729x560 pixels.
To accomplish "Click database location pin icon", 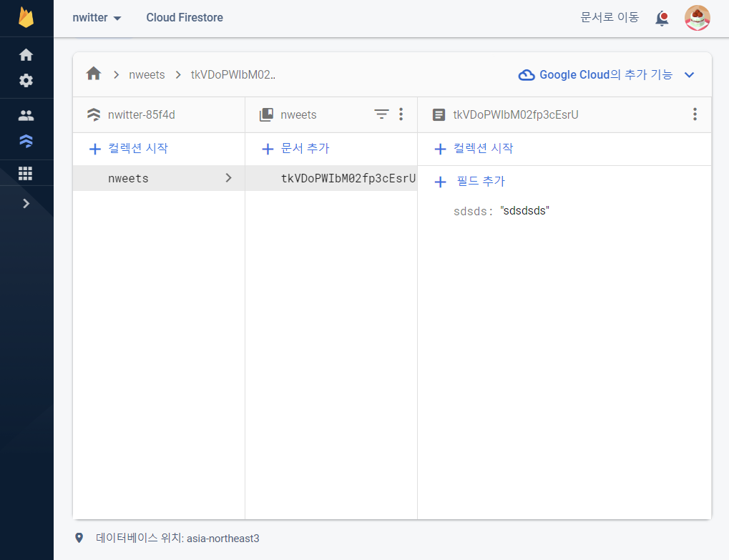I will click(79, 538).
